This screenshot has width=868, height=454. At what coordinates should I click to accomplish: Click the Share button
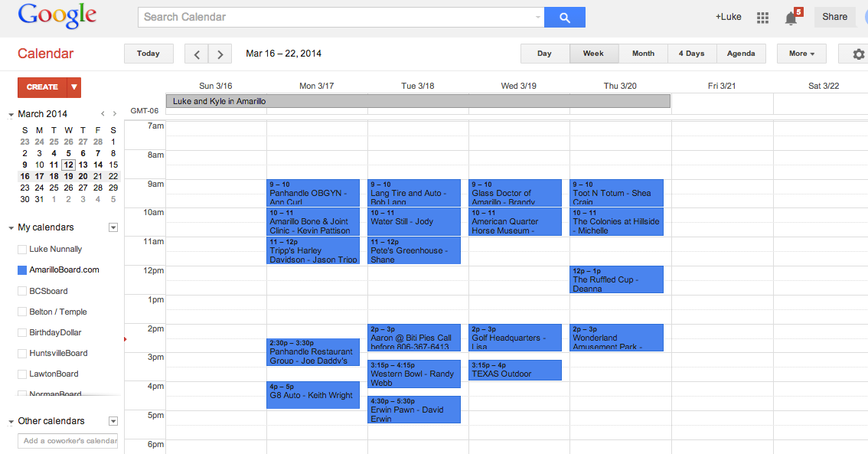click(835, 17)
